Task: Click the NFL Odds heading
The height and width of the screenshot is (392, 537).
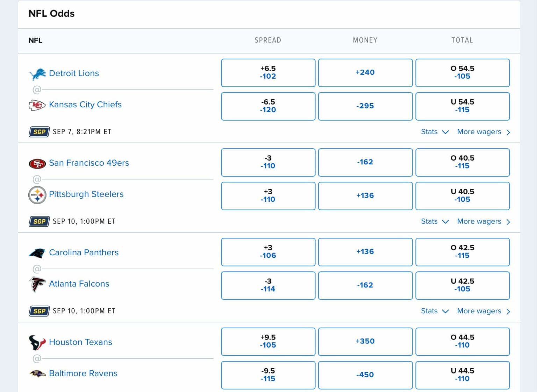Action: coord(51,13)
